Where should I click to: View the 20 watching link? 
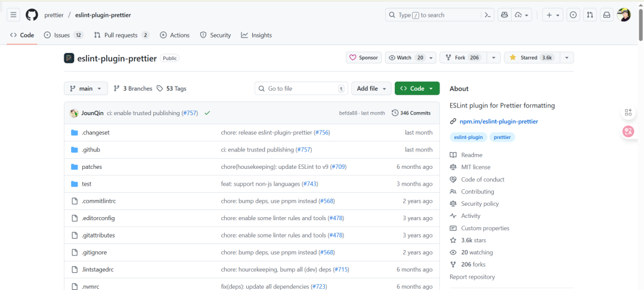(472, 252)
